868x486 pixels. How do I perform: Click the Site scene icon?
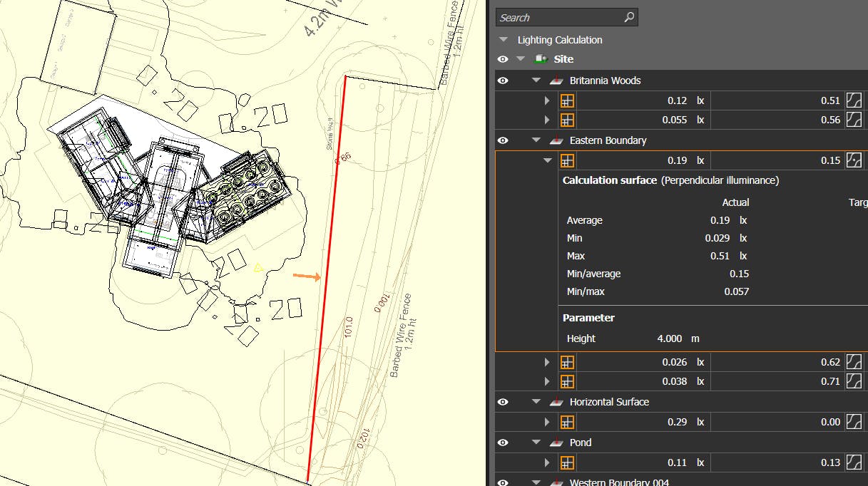tap(541, 59)
